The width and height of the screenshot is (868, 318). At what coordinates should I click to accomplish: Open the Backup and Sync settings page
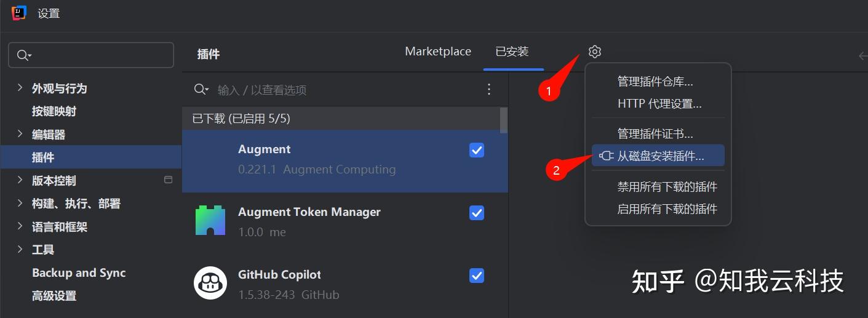(x=79, y=273)
